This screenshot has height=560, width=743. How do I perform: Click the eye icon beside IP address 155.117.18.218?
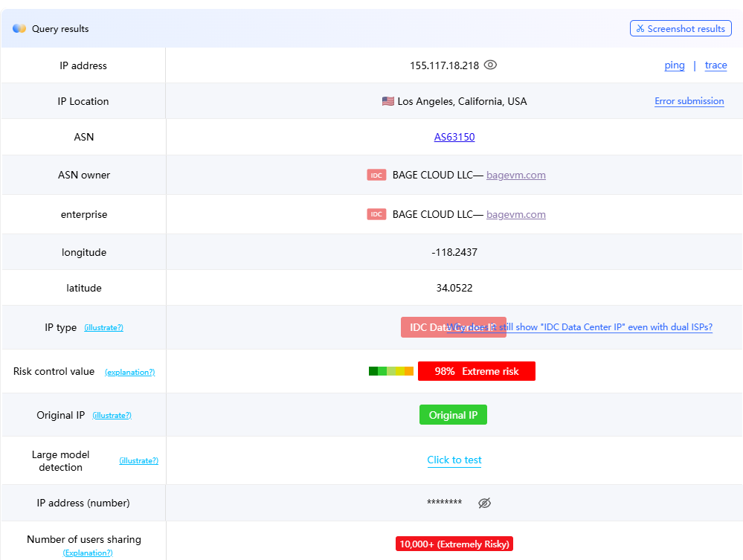(x=490, y=65)
